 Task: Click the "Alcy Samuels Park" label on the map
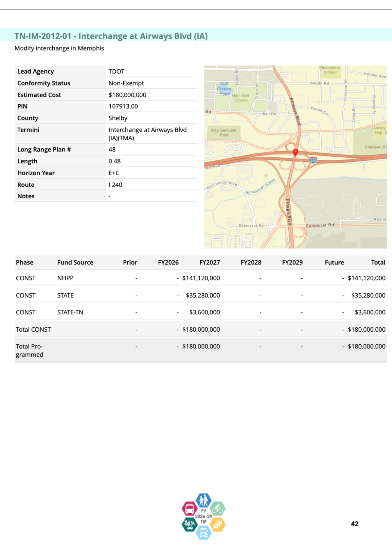[223, 132]
